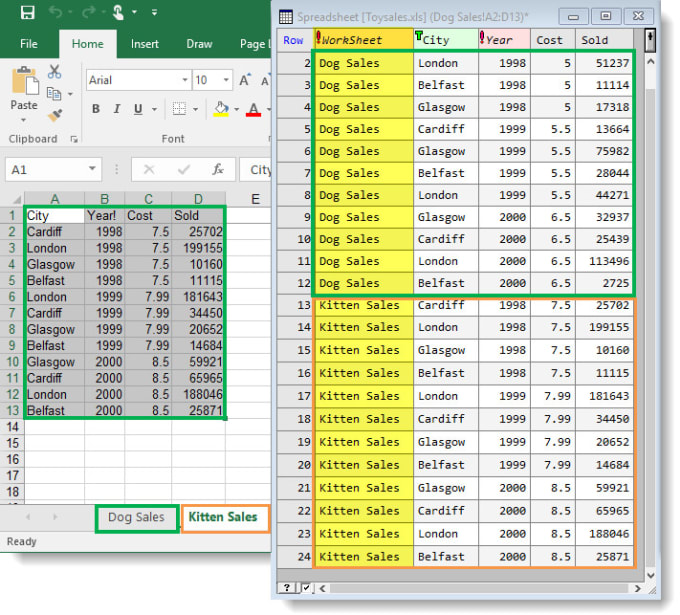Click the Year column header in Spreadsheet window

coord(505,40)
